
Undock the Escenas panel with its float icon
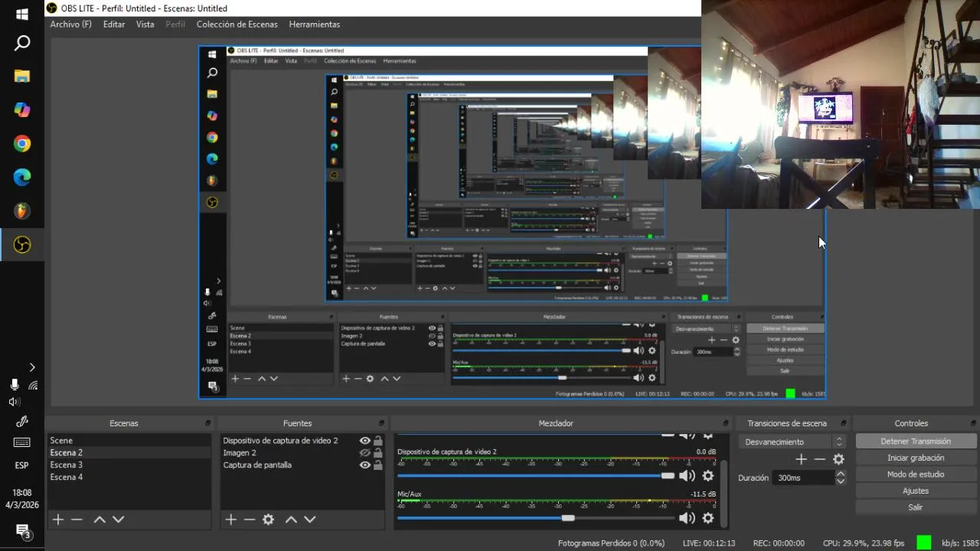pos(207,423)
